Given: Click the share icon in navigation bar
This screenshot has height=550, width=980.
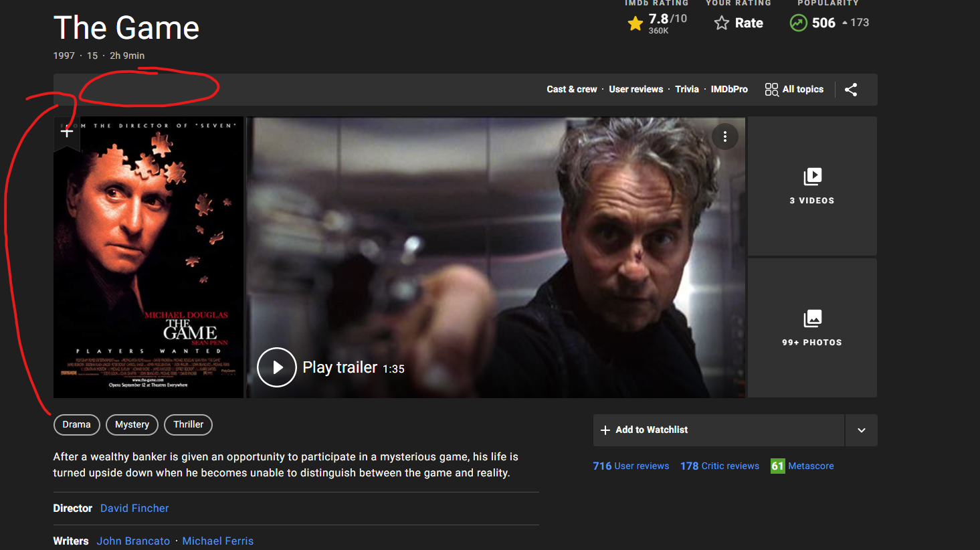Looking at the screenshot, I should coord(851,90).
